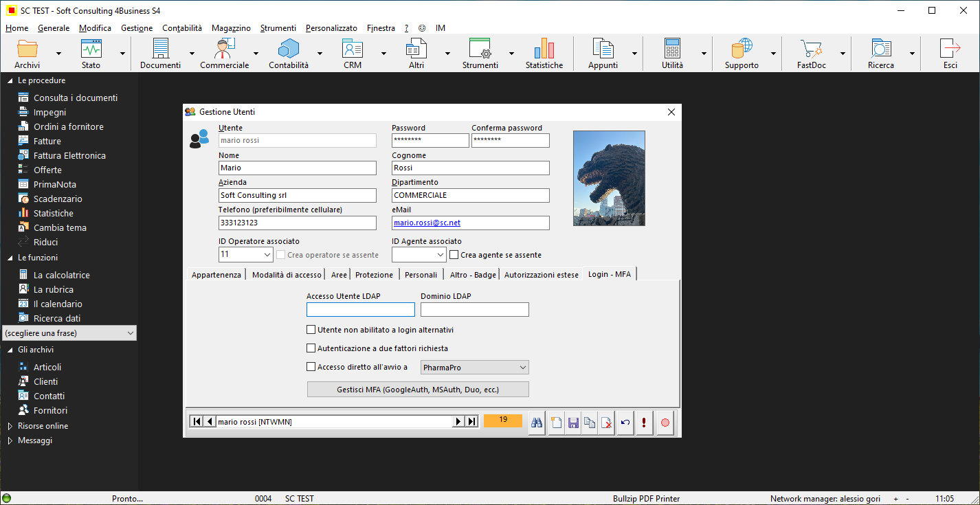Click the undo arrow icon
980x505 pixels.
click(x=625, y=423)
